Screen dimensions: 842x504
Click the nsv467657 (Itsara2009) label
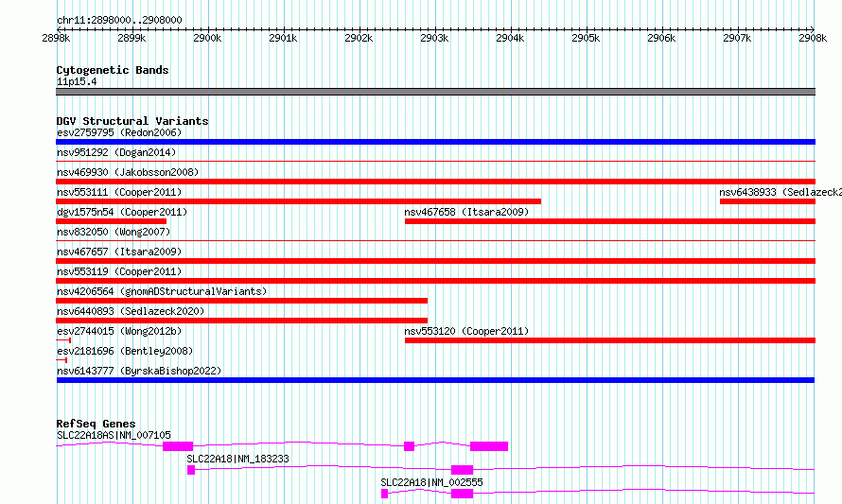119,252
